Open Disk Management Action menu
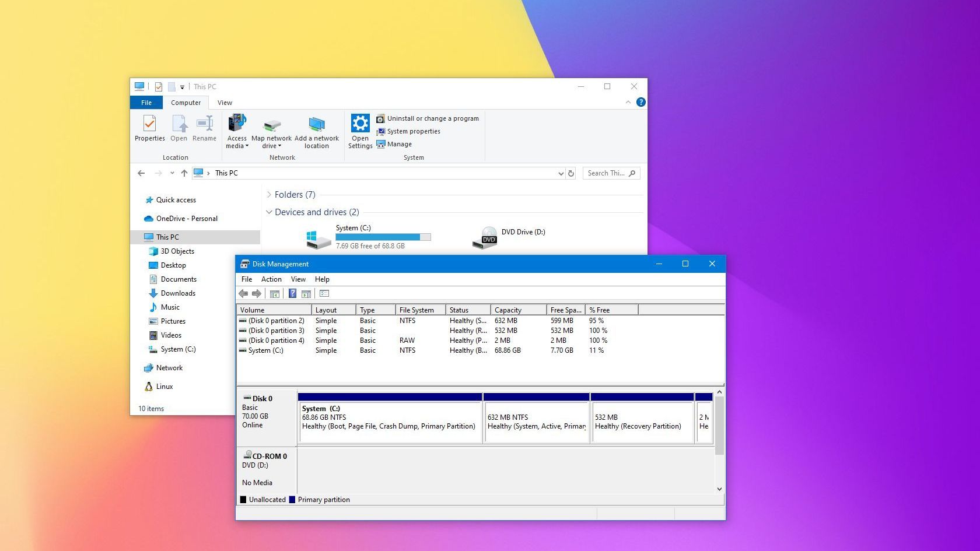 tap(271, 279)
